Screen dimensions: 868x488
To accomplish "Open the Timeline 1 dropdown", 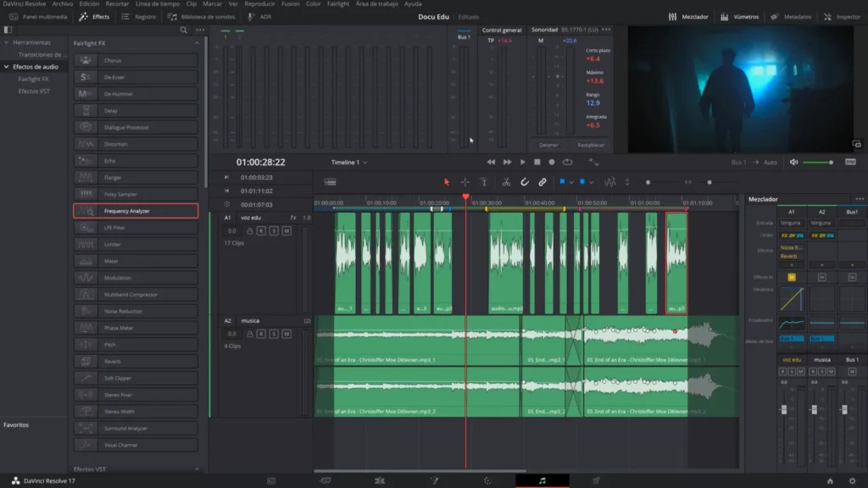I will pos(349,162).
